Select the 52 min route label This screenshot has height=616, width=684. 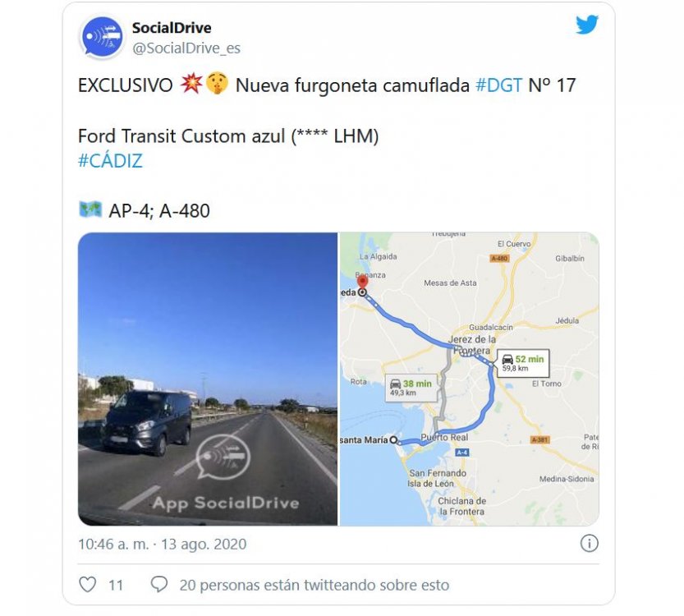point(523,363)
